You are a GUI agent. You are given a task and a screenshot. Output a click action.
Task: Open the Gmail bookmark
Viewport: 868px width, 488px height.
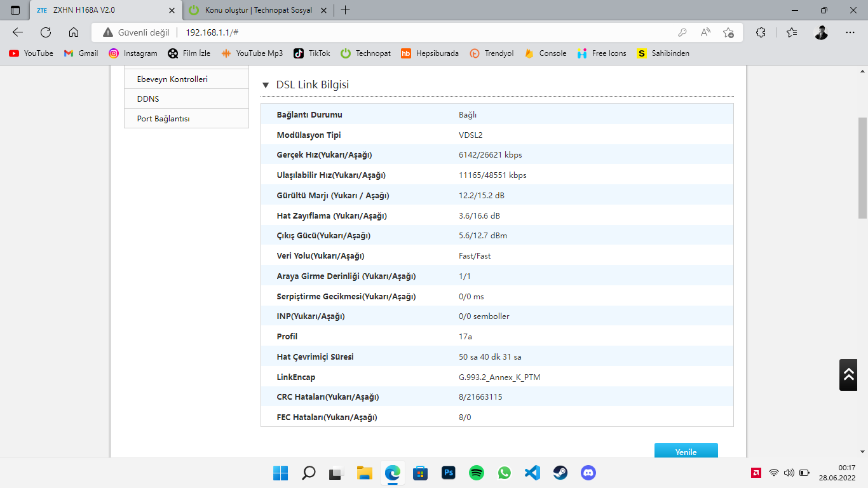pyautogui.click(x=81, y=53)
